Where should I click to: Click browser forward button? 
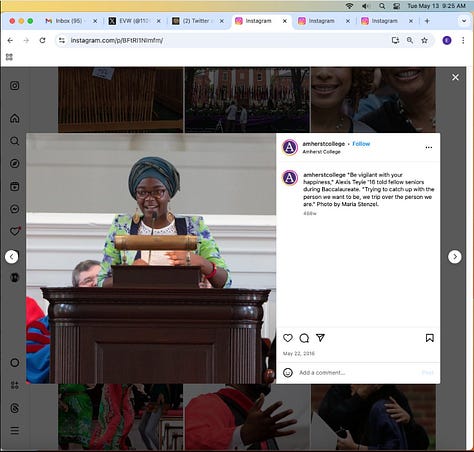(x=26, y=40)
